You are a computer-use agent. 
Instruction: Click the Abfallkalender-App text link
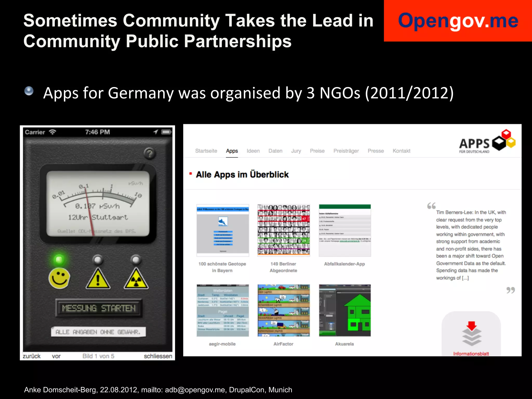344,264
